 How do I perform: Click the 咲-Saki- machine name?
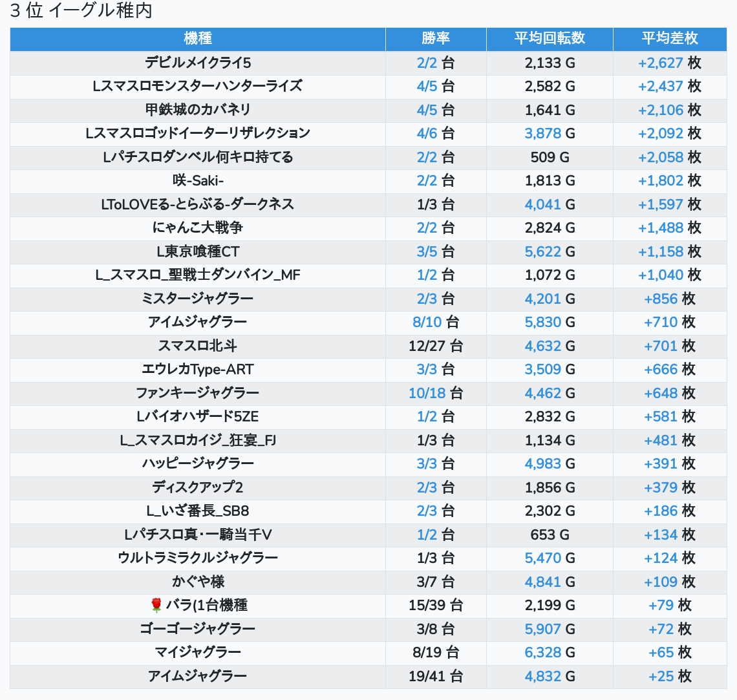coord(198,180)
